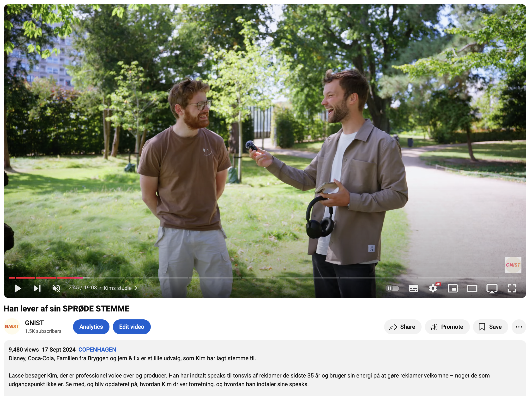The height and width of the screenshot is (396, 532).
Task: Click the '1.5K subscribers' text
Action: point(43,331)
